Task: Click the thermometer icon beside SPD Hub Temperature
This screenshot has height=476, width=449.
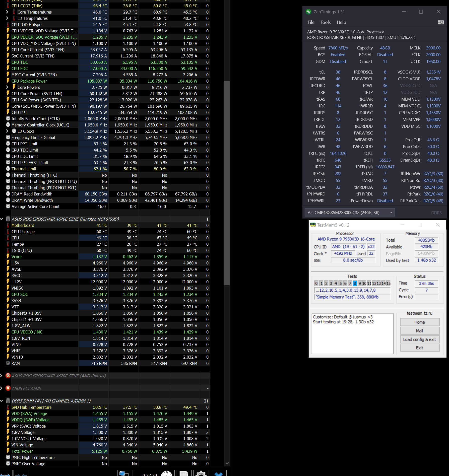Action: 8,407
